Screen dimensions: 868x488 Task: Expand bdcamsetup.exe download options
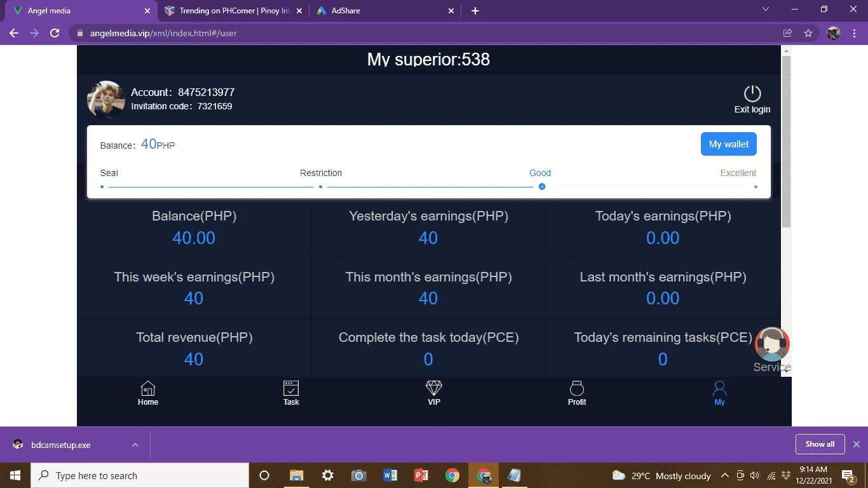pyautogui.click(x=135, y=445)
